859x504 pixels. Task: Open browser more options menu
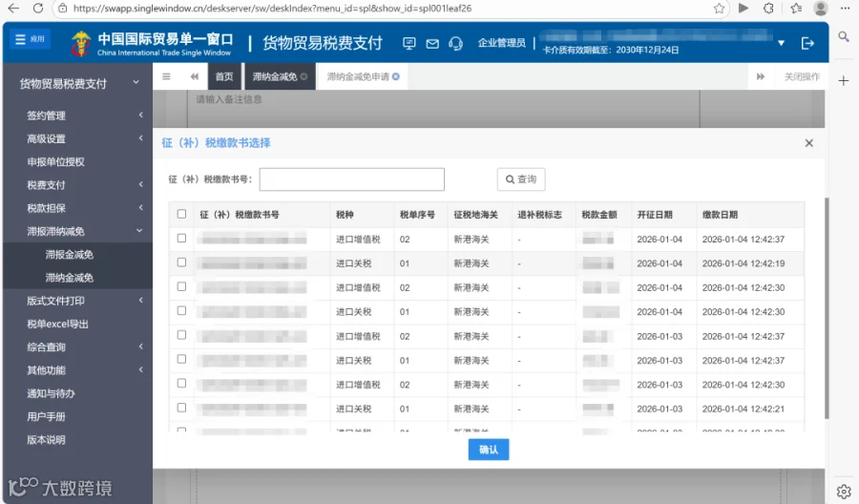845,9
